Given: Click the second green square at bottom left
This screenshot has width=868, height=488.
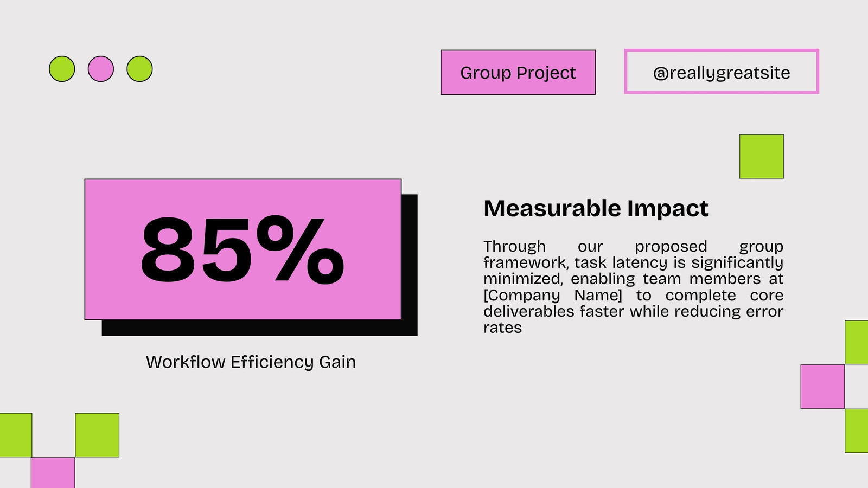Looking at the screenshot, I should (97, 435).
